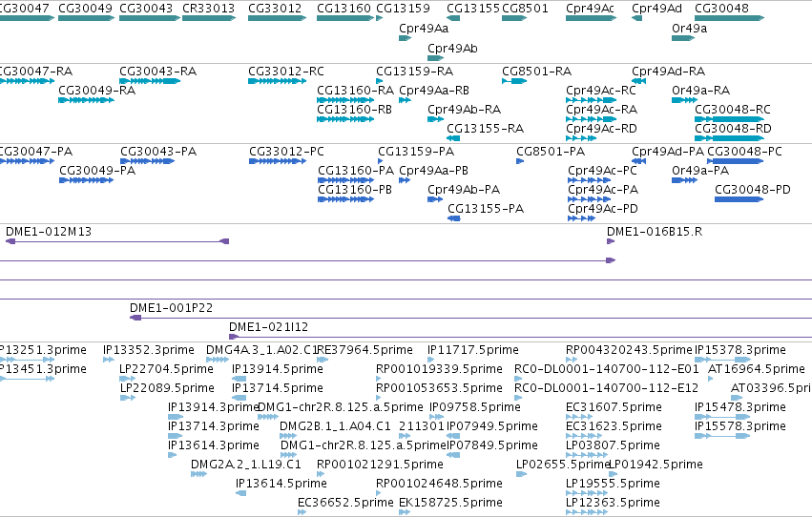Click protein Or49a-PA
Viewport: 812px width, 517px height.
point(684,180)
